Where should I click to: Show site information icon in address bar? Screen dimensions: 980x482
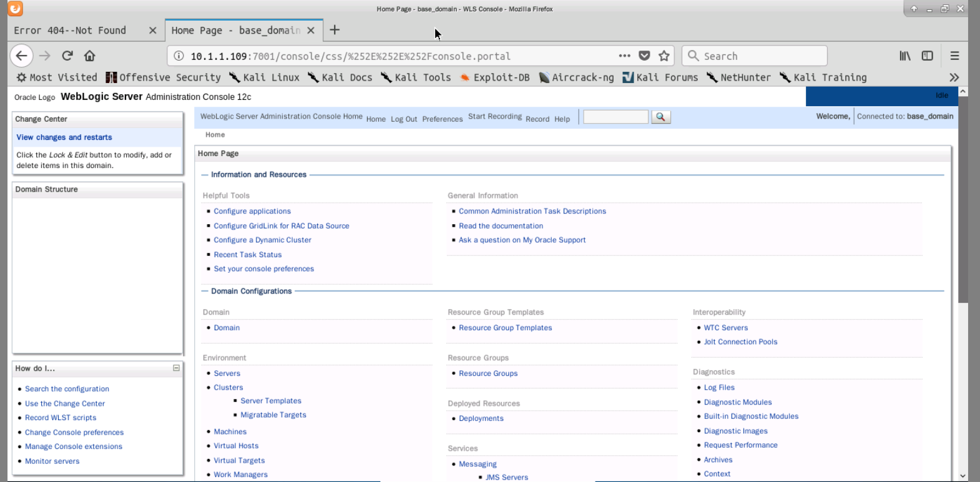click(x=179, y=56)
